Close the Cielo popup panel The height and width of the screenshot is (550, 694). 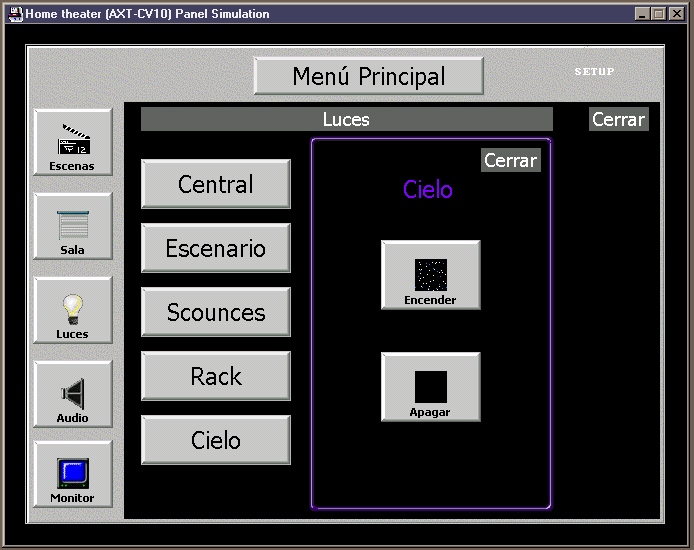coord(510,160)
